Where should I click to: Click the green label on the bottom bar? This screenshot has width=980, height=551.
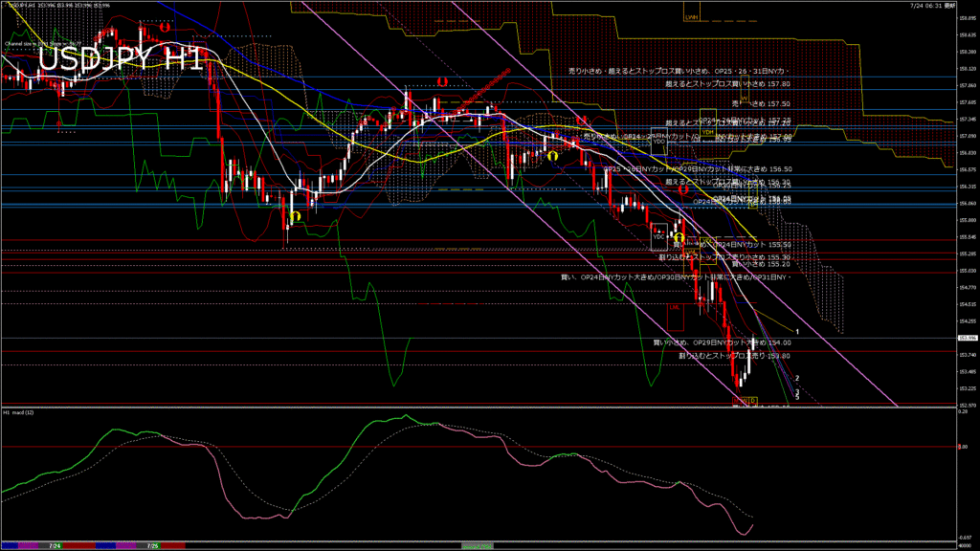coord(477,546)
